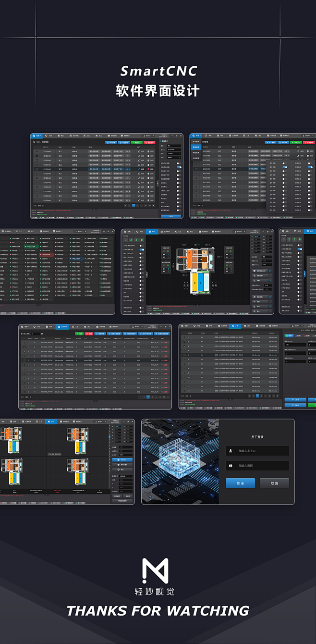Image resolution: width=316 pixels, height=644 pixels.
Task: Collapse the right side panel of top-left window using its edge handle
Action: click(158, 183)
